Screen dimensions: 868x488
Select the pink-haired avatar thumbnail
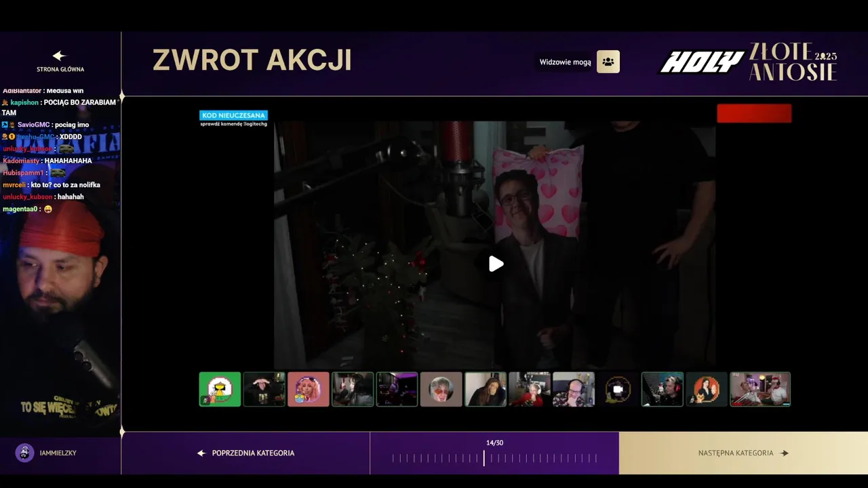pyautogui.click(x=309, y=389)
